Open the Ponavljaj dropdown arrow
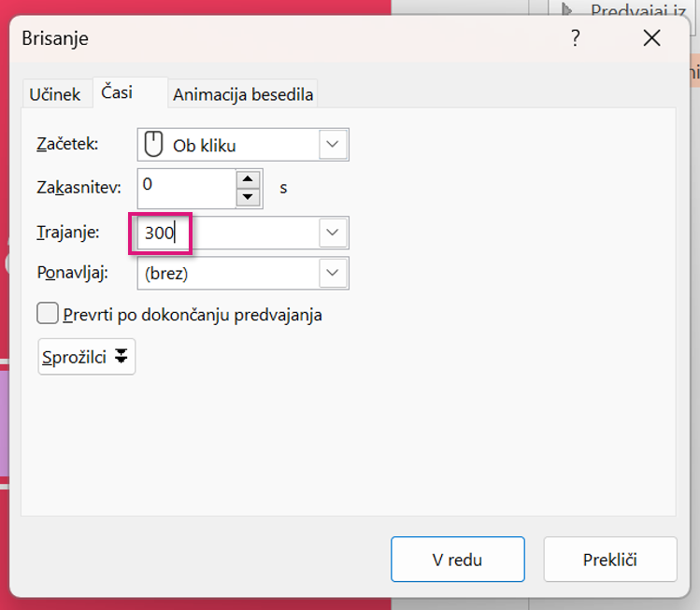Screen dimensions: 700x610 (x=334, y=273)
